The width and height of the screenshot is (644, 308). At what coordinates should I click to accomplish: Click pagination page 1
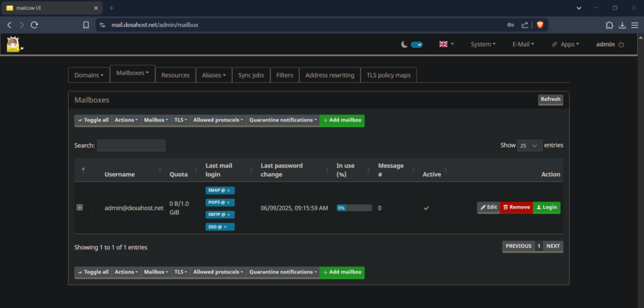coord(539,246)
